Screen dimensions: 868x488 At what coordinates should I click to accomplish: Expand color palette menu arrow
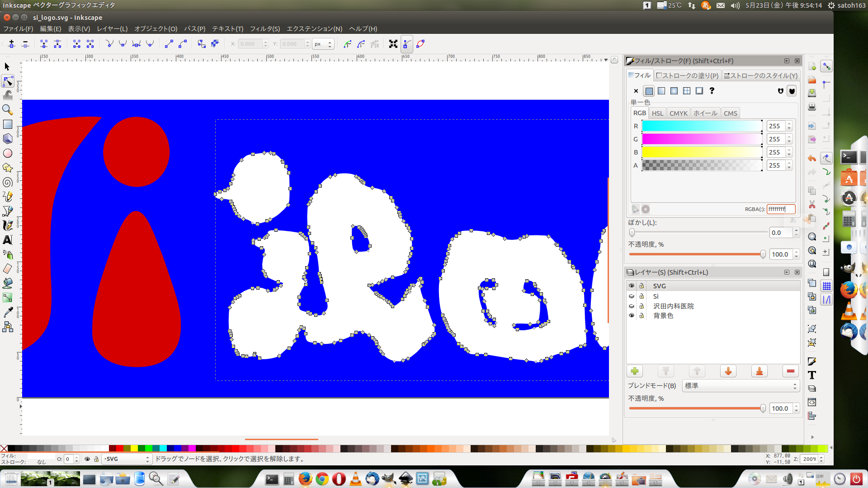831,448
